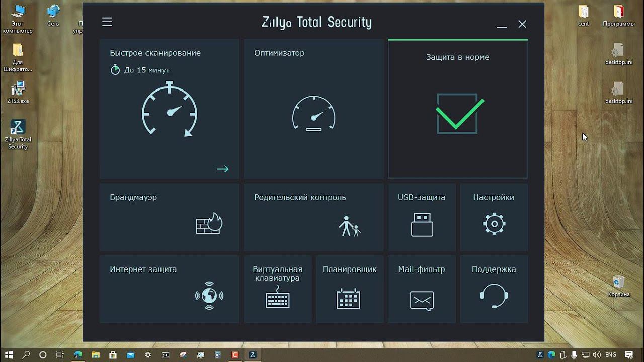Select the Корзина recycle bin icon
Image resolution: width=644 pixels, height=362 pixels.
[x=618, y=286]
